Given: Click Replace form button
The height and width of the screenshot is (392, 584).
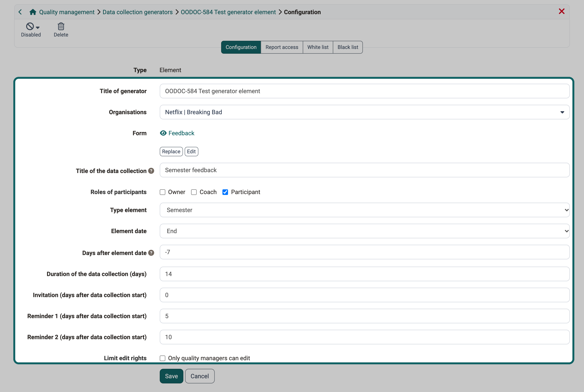Looking at the screenshot, I should coord(171,152).
